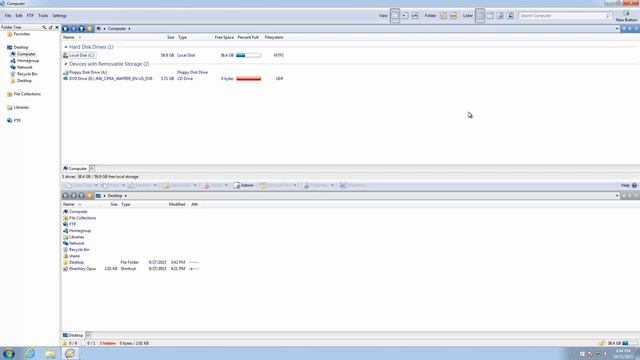This screenshot has height=360, width=640.
Task: Select shane folder in Desktop pane
Action: [x=72, y=256]
